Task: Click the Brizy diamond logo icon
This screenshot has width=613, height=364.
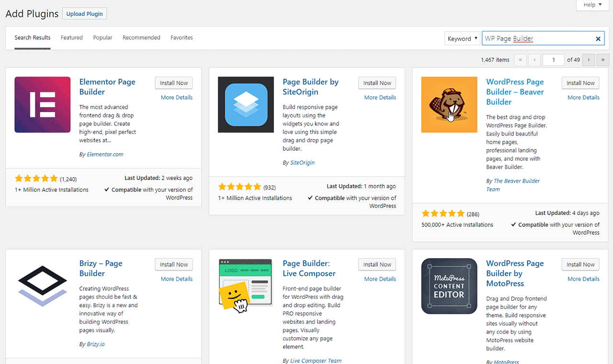Action: pos(43,286)
